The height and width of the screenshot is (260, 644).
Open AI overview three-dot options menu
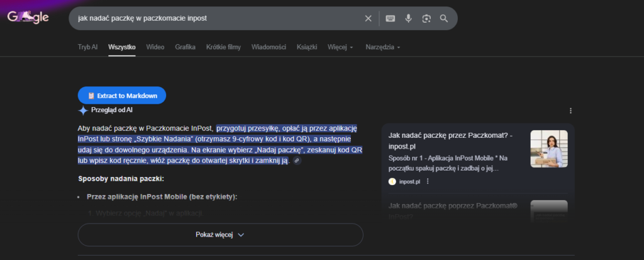tap(570, 111)
